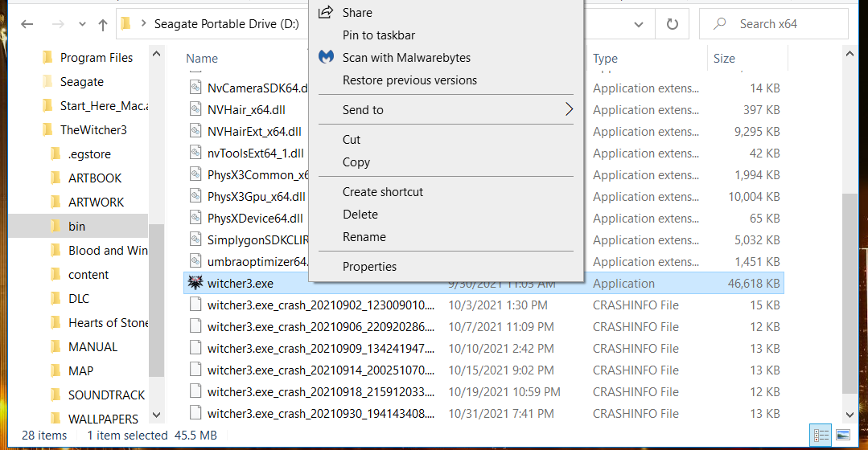Expand the breadcrumb chevron before Seagate Portable Drive

tap(143, 24)
